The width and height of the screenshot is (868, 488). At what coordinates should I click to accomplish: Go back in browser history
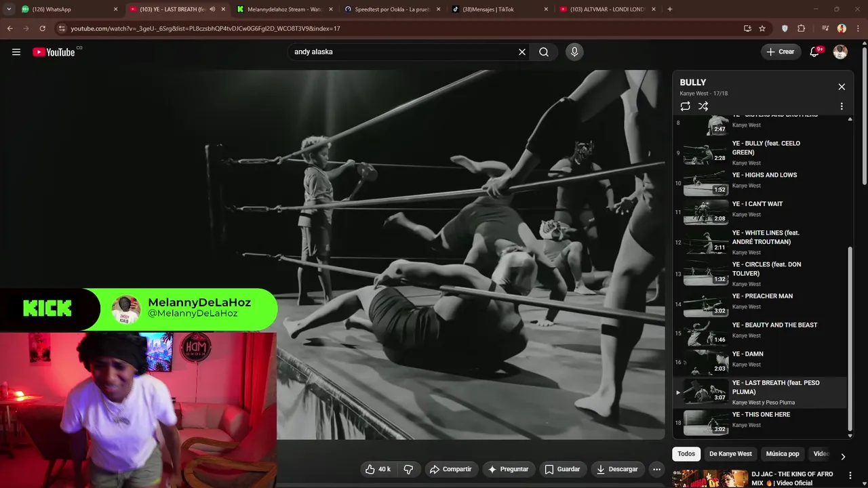click(x=9, y=28)
